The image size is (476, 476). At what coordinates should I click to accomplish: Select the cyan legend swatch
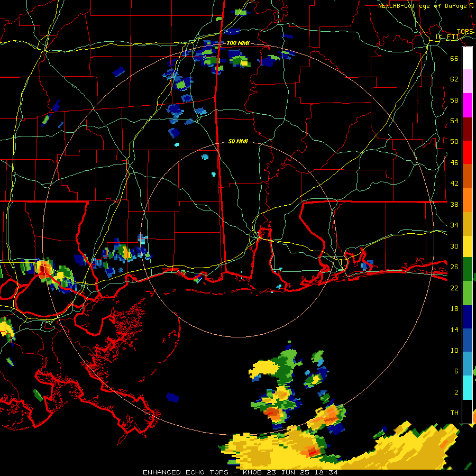tap(467, 388)
